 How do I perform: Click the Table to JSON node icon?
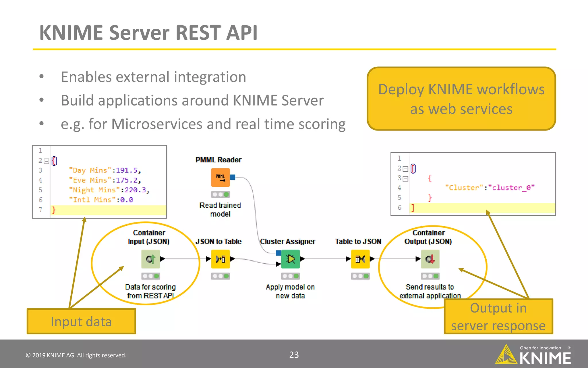point(360,259)
